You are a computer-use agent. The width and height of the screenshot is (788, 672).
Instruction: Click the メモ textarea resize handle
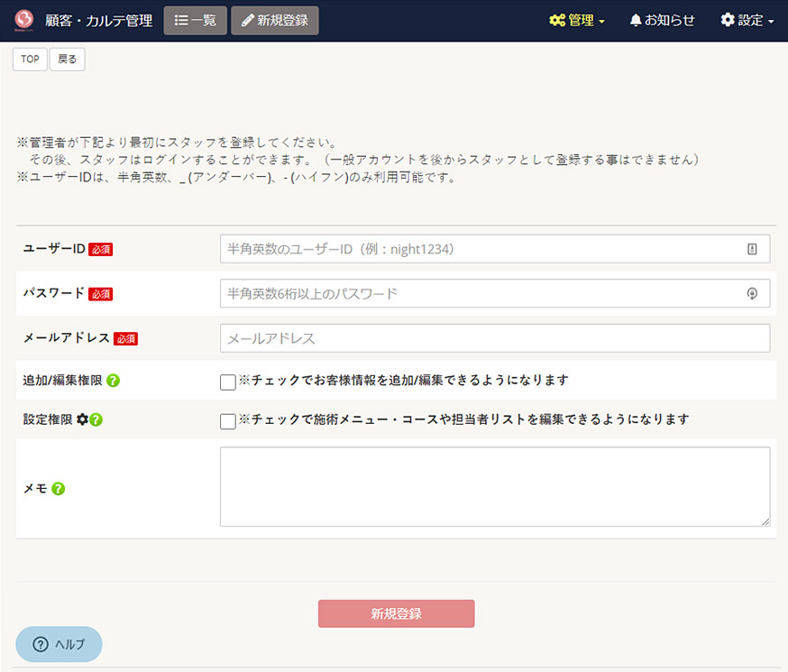coord(765,521)
